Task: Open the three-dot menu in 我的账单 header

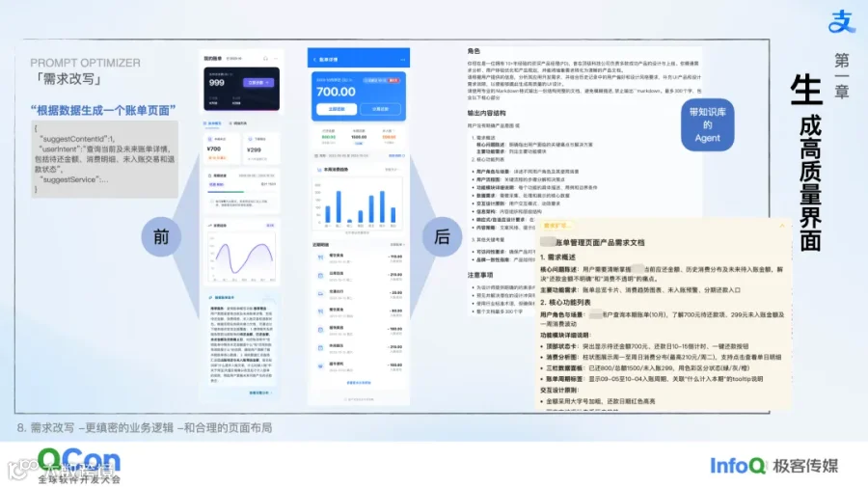Action: pyautogui.click(x=276, y=58)
